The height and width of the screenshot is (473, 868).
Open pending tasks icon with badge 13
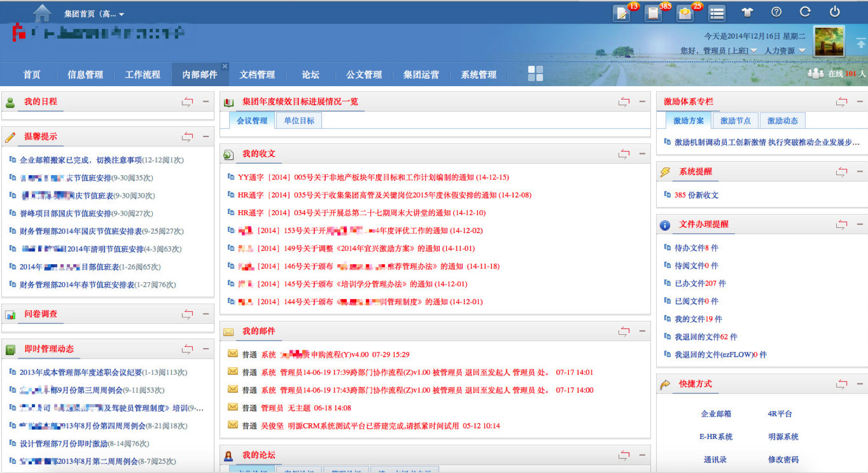pos(622,13)
